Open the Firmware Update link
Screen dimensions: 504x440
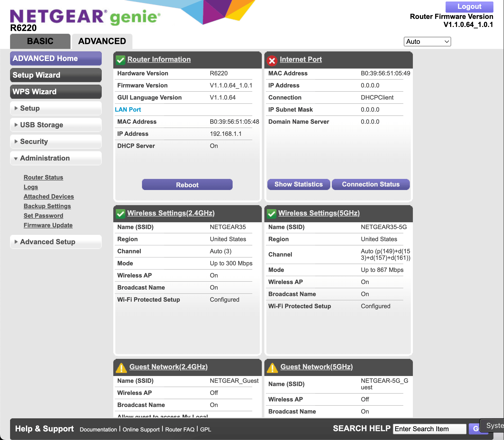48,225
